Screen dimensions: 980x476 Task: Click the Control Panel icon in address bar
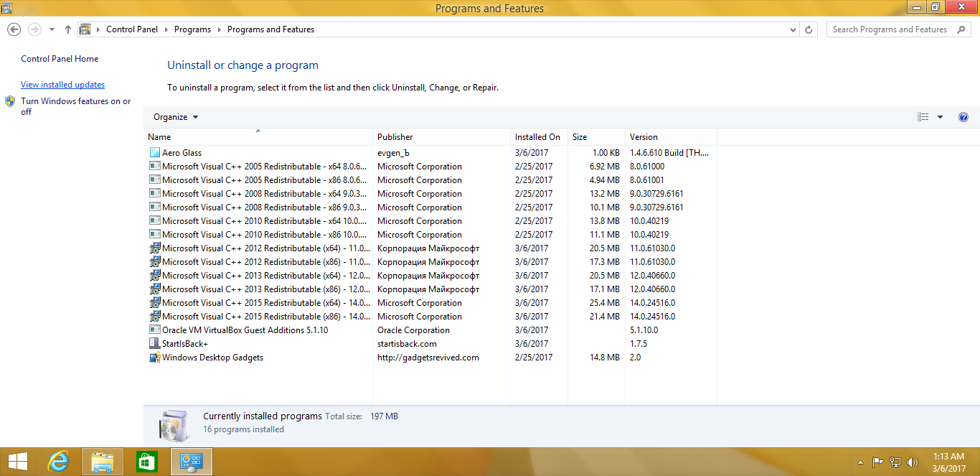pos(85,29)
